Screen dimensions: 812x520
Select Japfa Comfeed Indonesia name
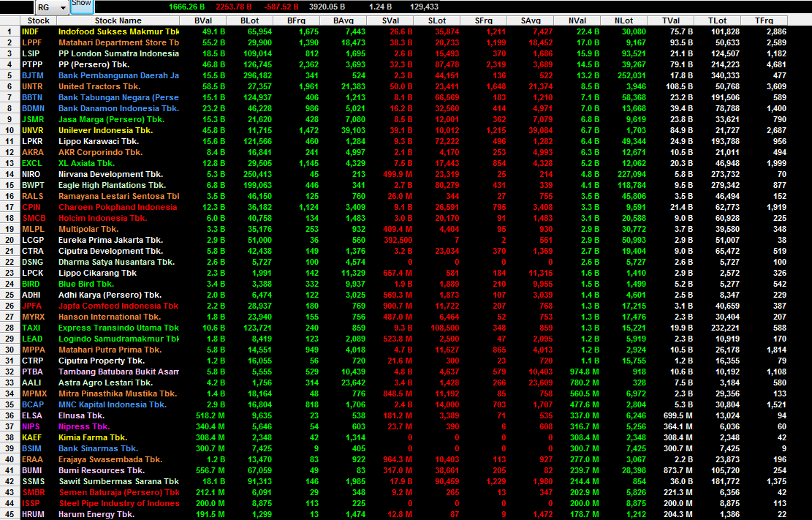coord(118,306)
